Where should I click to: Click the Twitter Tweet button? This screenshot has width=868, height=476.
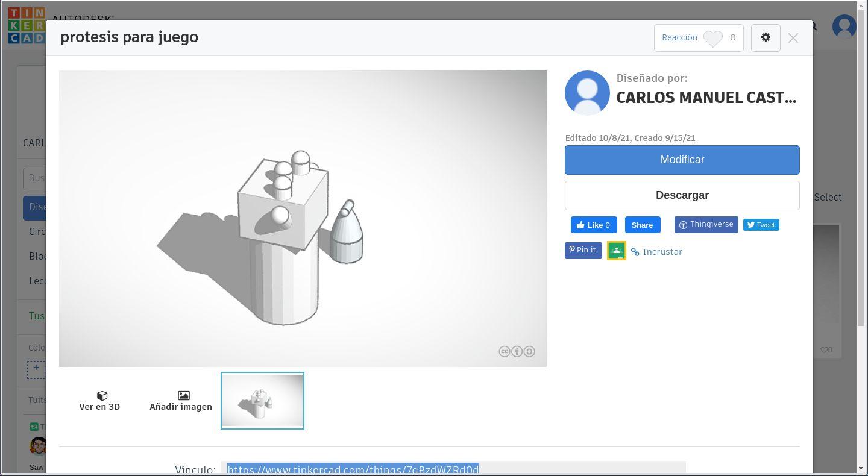point(761,225)
